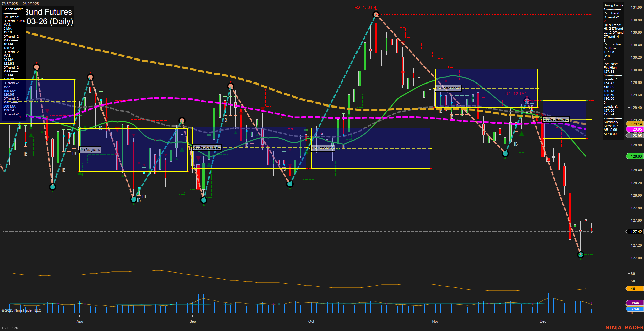Select the swing high pivot circle at R2 130.89
Image resolution: width=644 pixels, height=331 pixels.
(375, 14)
